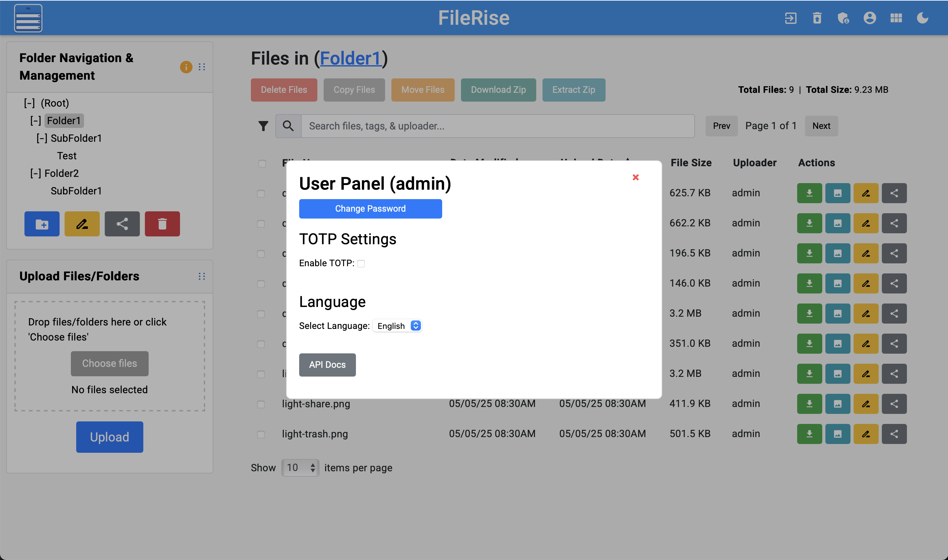Open the API Docs button
The width and height of the screenshot is (948, 560).
327,365
